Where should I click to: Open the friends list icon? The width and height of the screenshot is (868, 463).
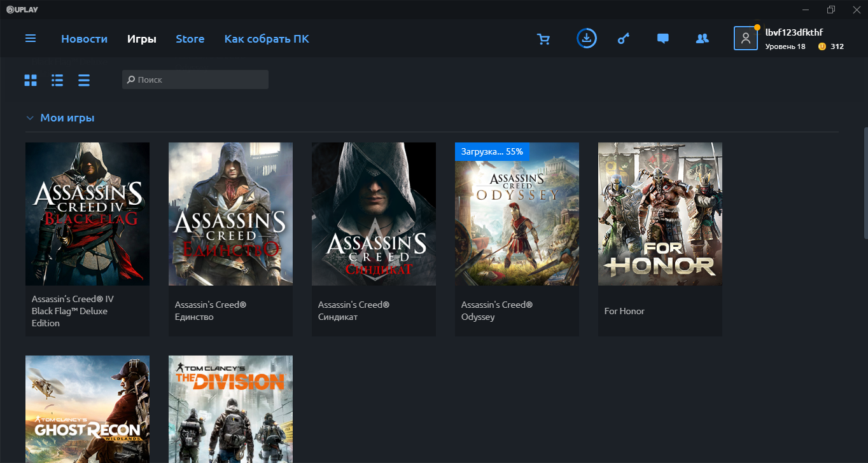click(703, 39)
